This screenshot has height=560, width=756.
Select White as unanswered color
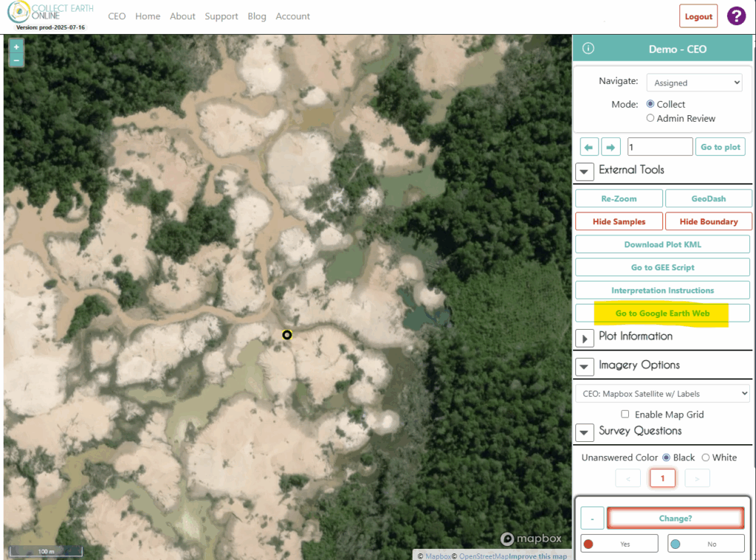click(705, 457)
